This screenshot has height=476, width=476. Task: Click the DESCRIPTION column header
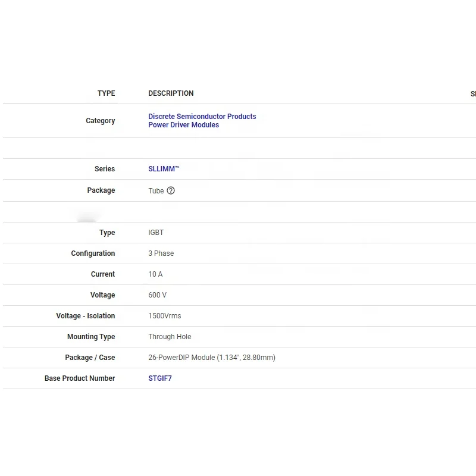point(171,93)
